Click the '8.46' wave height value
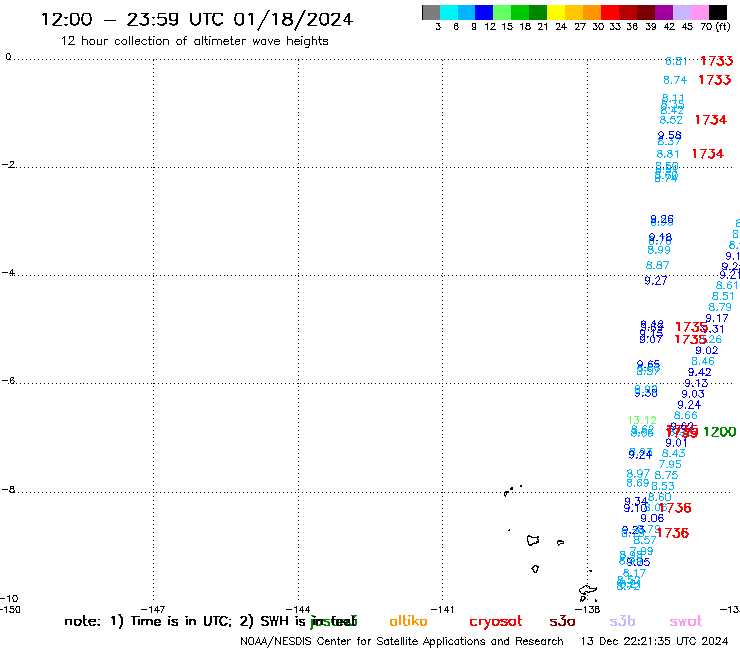 point(703,362)
